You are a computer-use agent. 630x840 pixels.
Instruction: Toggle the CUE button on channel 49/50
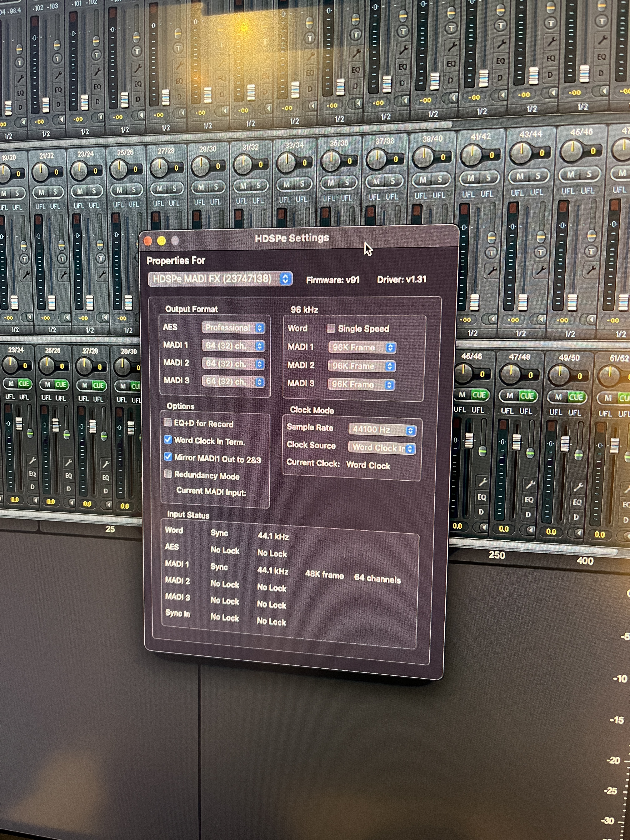point(576,397)
